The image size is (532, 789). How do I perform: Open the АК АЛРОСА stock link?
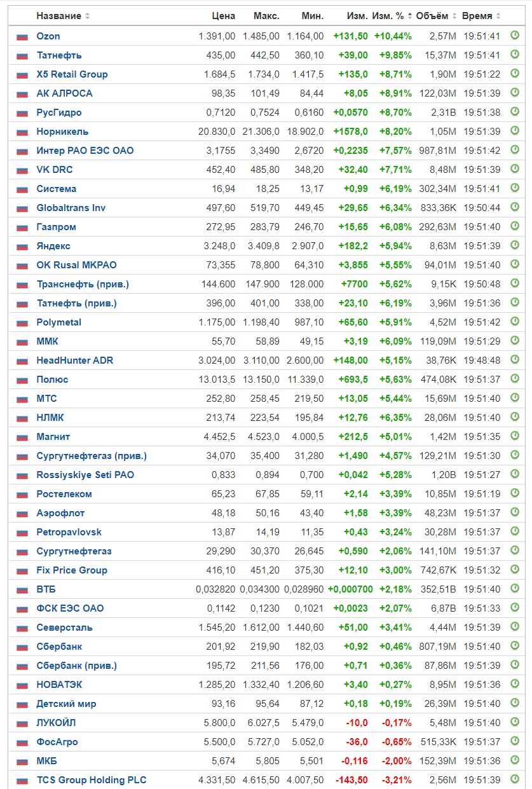pyautogui.click(x=64, y=93)
